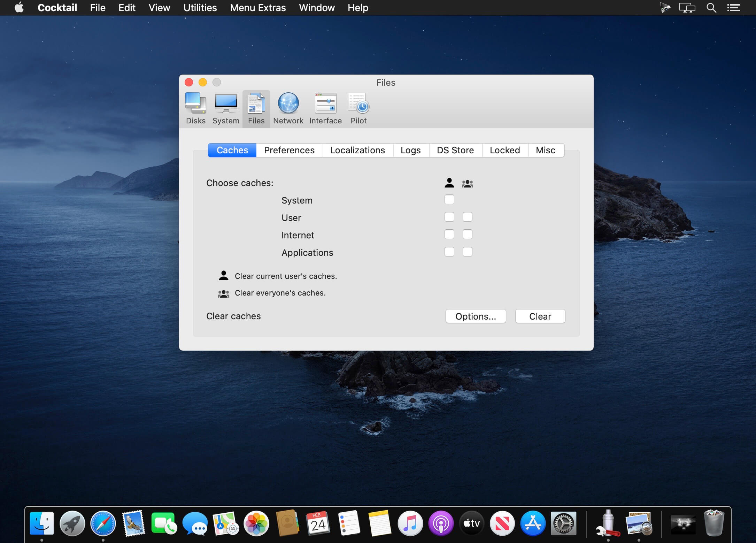This screenshot has width=756, height=543.
Task: Switch to the System toolbar section
Action: [226, 108]
